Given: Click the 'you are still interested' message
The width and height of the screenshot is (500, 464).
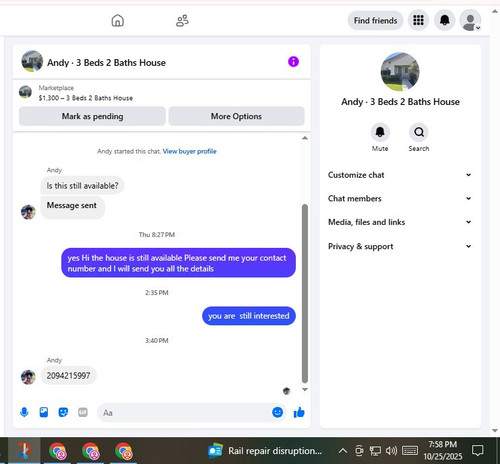Looking at the screenshot, I should point(249,316).
